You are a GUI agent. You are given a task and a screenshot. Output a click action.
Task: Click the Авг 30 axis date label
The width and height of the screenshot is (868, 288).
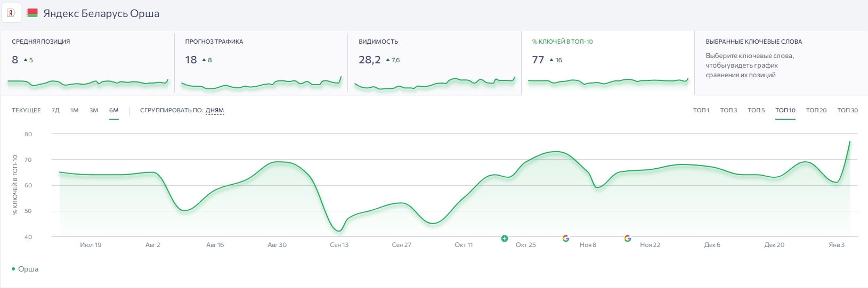click(x=277, y=245)
